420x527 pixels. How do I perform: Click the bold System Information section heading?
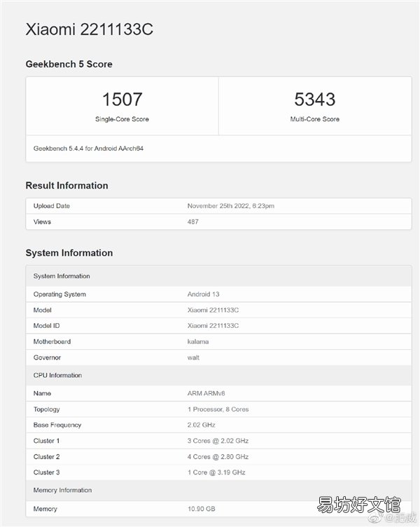pos(69,253)
